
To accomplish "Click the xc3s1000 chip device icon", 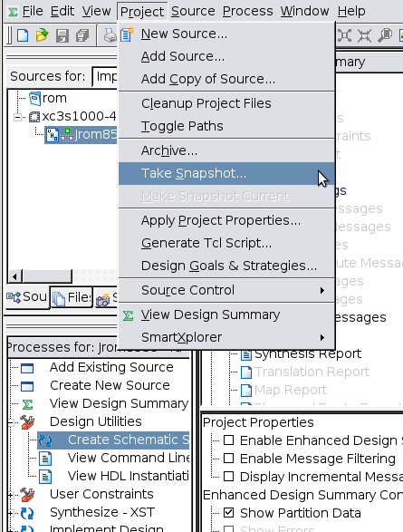I will (x=34, y=117).
